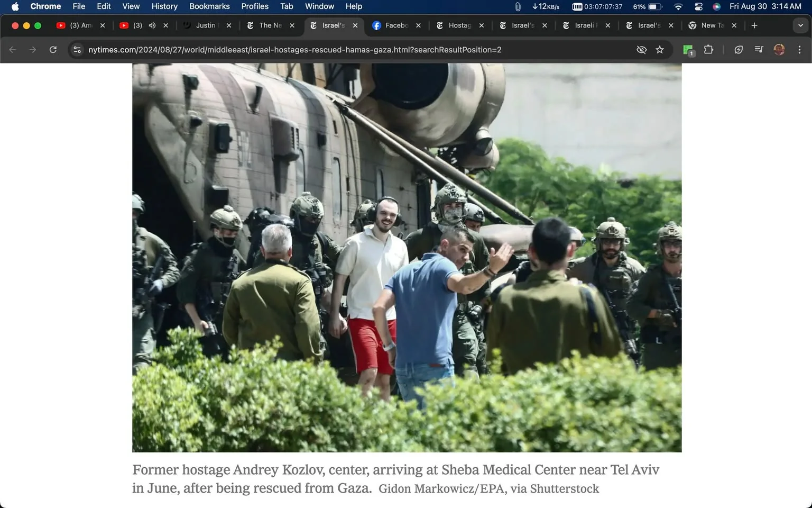The height and width of the screenshot is (508, 812).
Task: Close the first YouTube tab '(3) Am'
Action: click(x=103, y=25)
